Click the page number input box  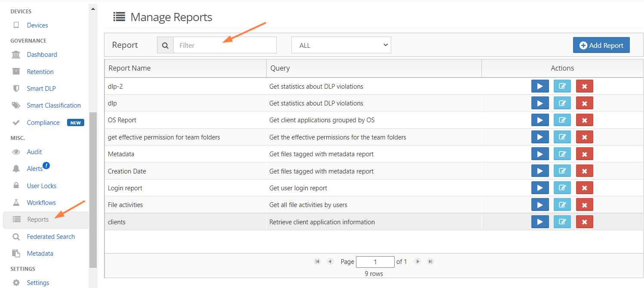[x=375, y=262]
